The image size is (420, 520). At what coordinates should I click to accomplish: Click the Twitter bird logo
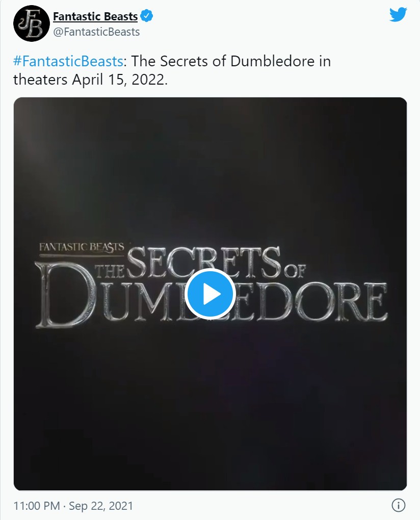[x=398, y=15]
